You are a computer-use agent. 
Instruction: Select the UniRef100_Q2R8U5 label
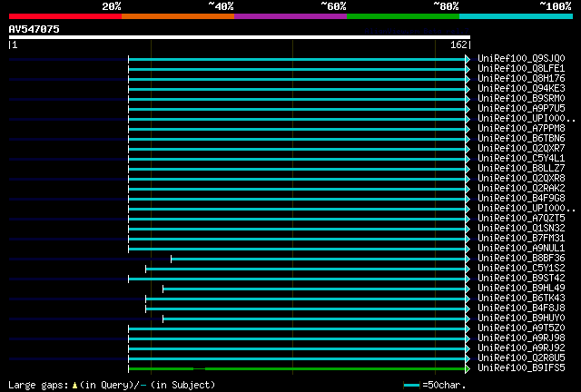[x=521, y=358]
